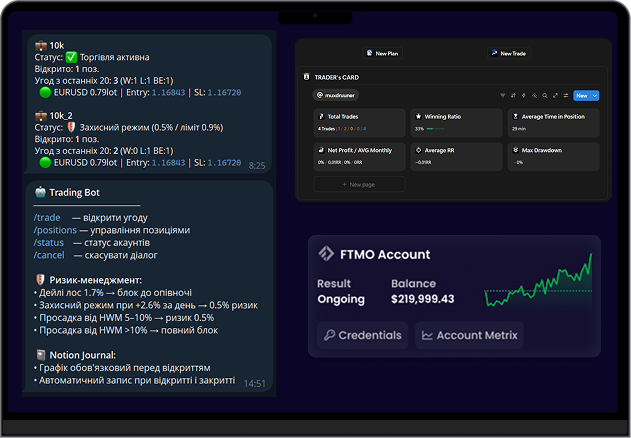Click the Entry price in the 10k_2 message
Image resolution: width=631 pixels, height=438 pixels.
click(168, 163)
